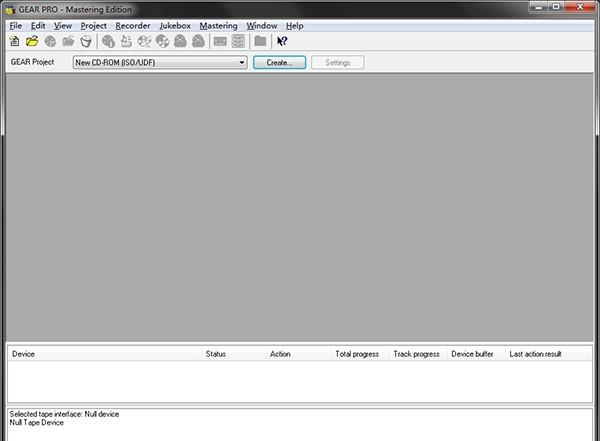Click the Track progress column header
The height and width of the screenshot is (441, 600).
click(x=418, y=354)
